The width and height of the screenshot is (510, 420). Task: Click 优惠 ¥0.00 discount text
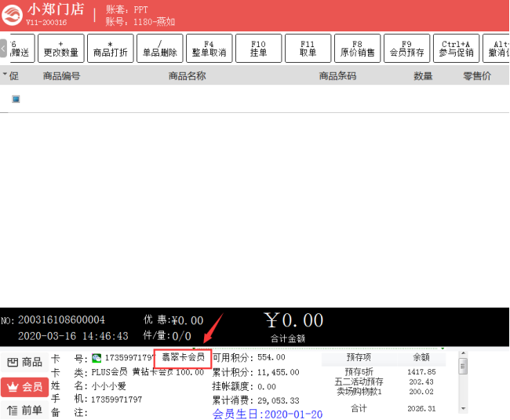[173, 320]
